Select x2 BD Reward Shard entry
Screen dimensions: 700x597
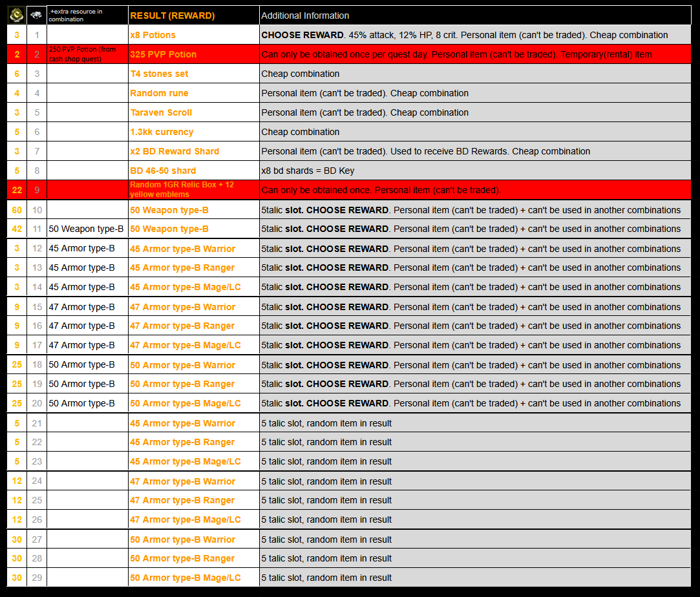pos(175,151)
